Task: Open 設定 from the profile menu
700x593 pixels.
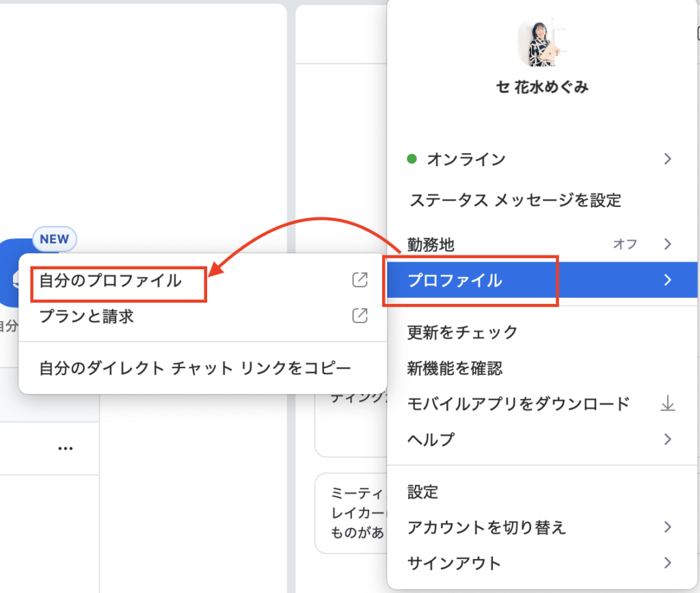Action: click(423, 492)
